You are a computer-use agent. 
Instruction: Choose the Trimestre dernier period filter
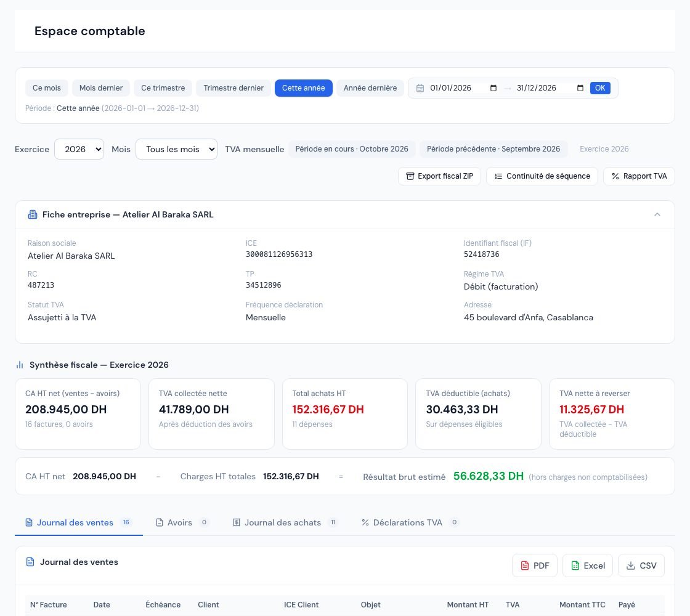[233, 88]
